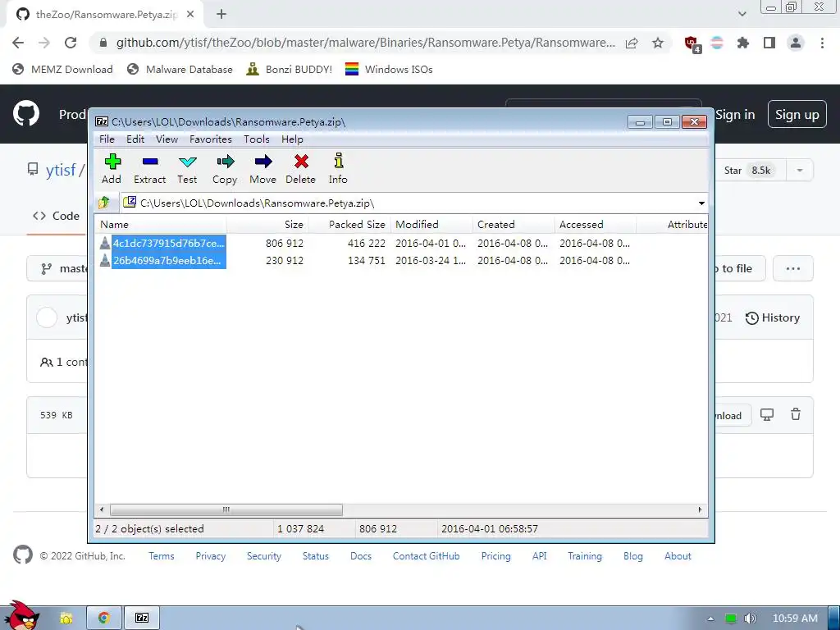Click the Sign up button on GitHub

797,115
